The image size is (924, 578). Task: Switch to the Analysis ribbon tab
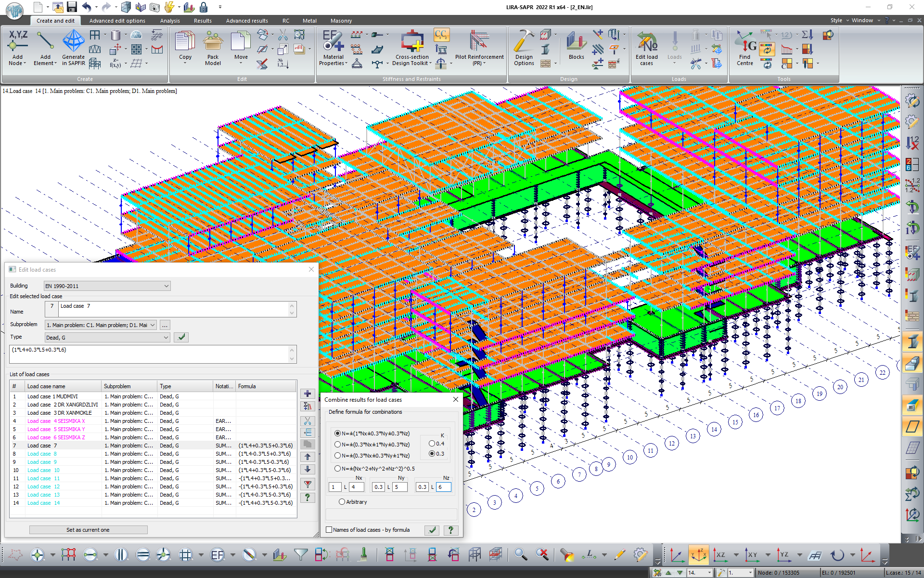pyautogui.click(x=170, y=21)
